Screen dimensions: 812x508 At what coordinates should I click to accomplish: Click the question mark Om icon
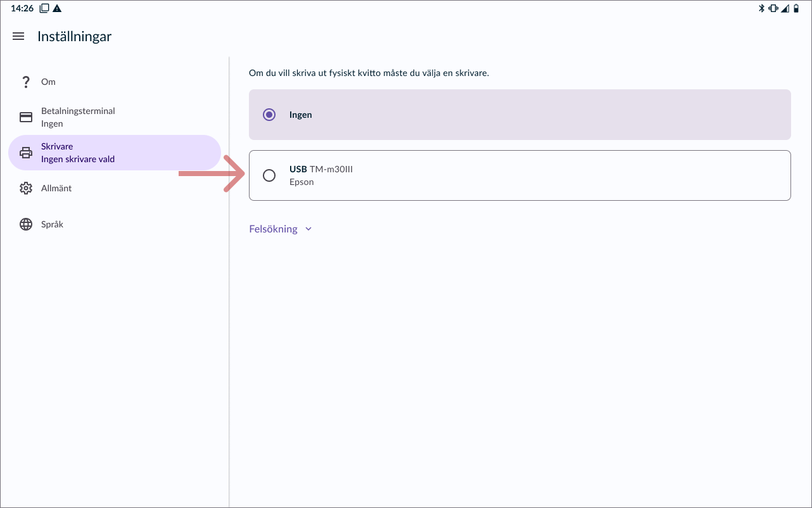(x=26, y=82)
